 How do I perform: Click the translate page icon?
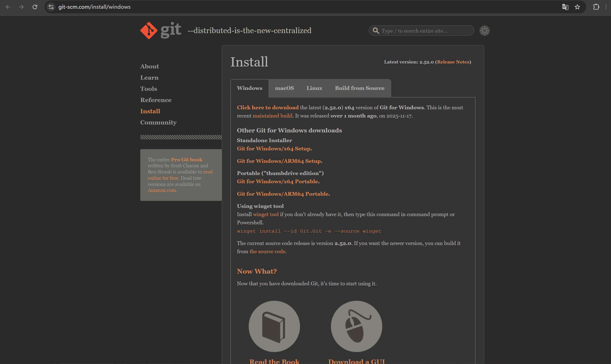(565, 7)
